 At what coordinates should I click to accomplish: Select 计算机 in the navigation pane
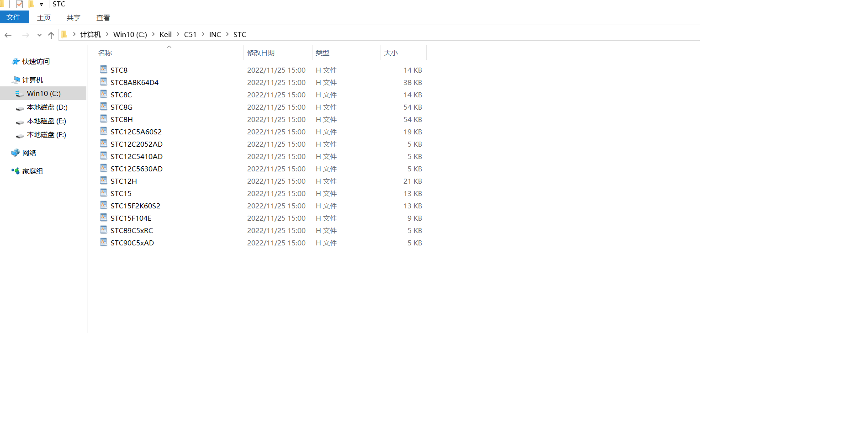[x=32, y=80]
